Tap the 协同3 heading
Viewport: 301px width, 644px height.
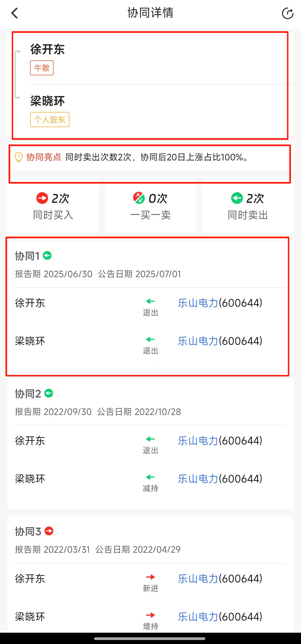[x=28, y=532]
